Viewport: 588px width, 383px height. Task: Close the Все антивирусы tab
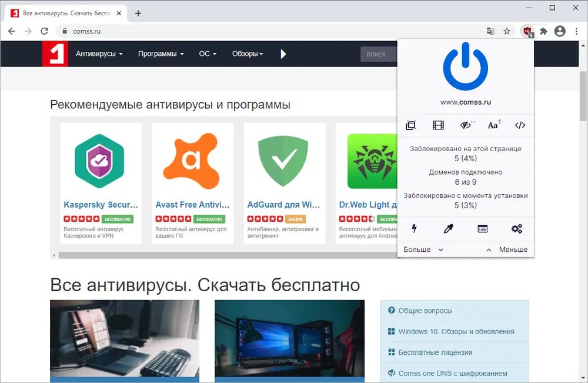tap(119, 14)
